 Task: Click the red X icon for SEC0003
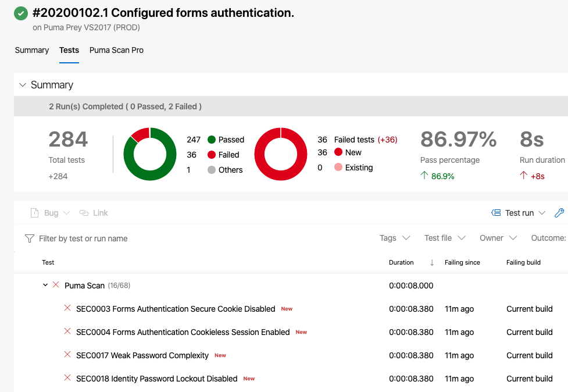(67, 308)
